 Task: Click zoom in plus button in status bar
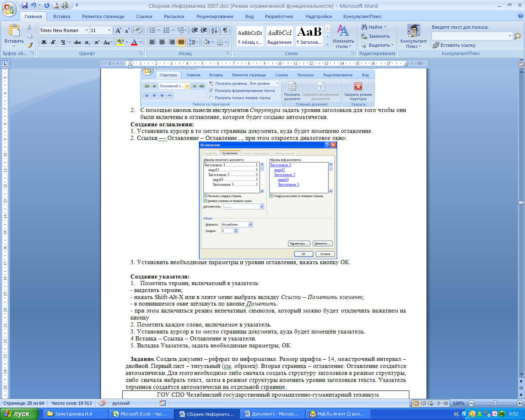pyautogui.click(x=519, y=403)
